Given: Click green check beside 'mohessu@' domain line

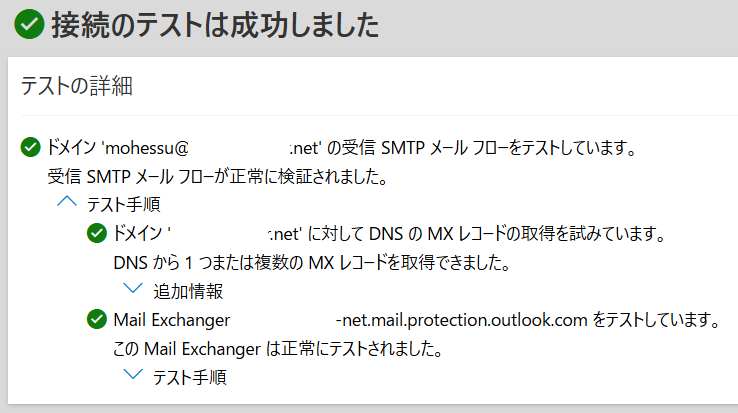Looking at the screenshot, I should [31, 147].
